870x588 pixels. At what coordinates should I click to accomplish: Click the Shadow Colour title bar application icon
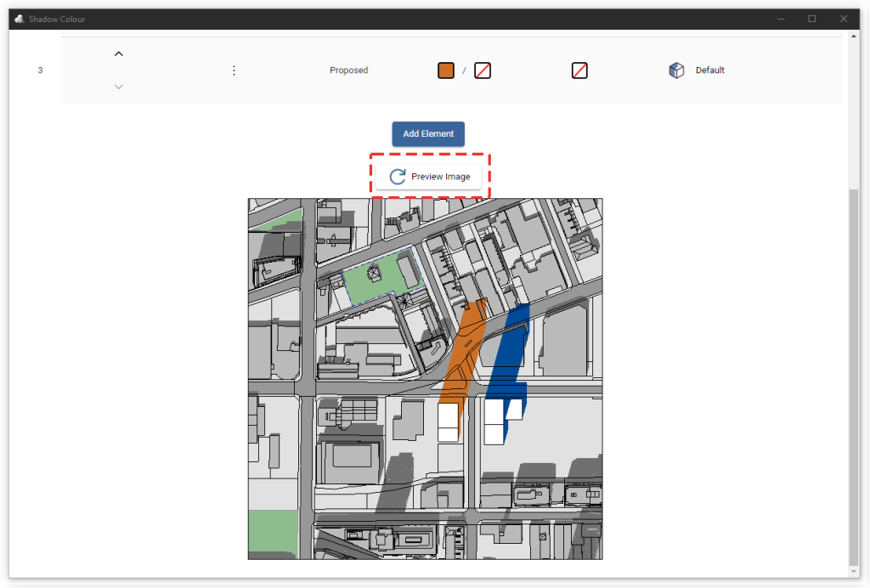pyautogui.click(x=19, y=18)
